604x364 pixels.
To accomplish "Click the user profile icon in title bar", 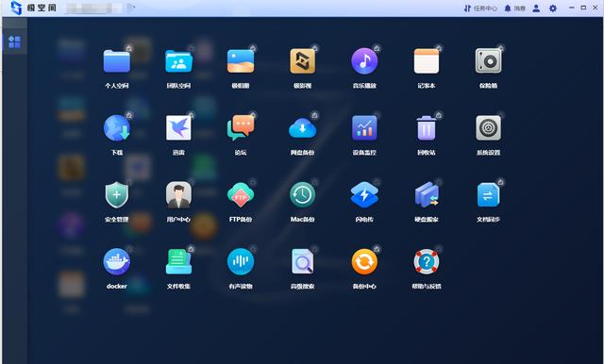I will tap(536, 8).
